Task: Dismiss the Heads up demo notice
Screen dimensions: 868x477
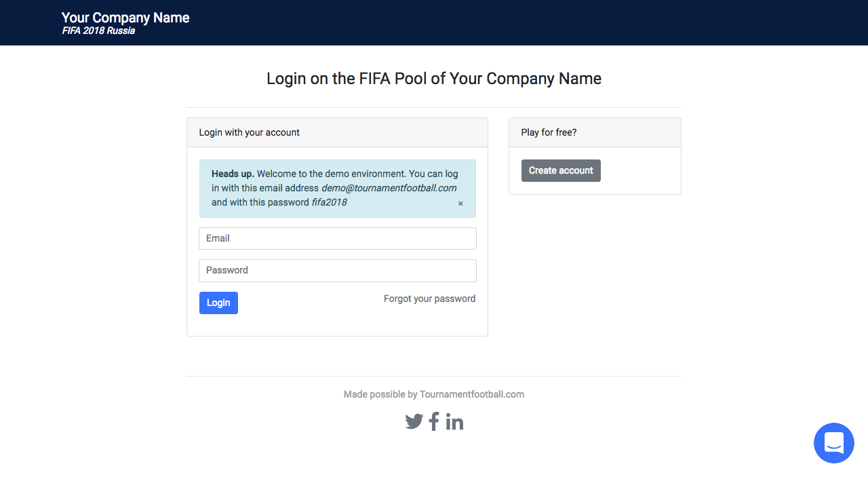Action: click(x=460, y=203)
